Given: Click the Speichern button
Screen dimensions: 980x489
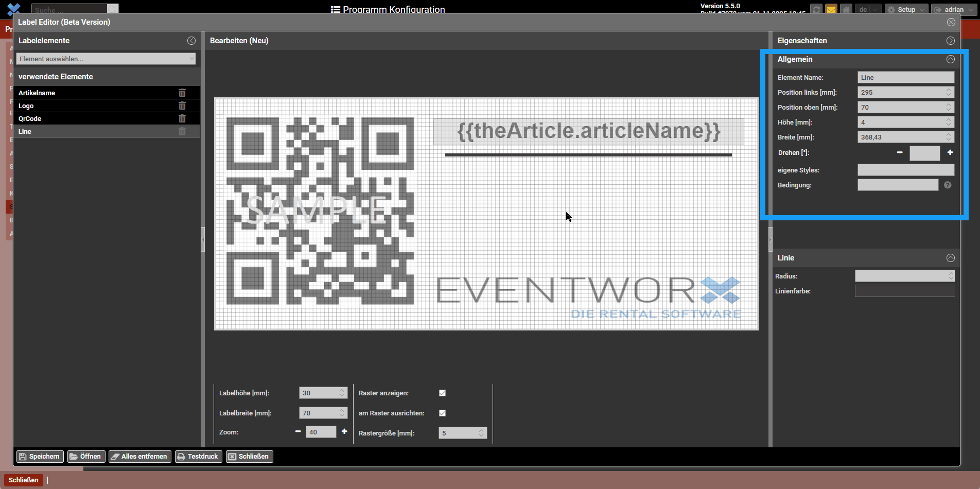Looking at the screenshot, I should point(40,457).
